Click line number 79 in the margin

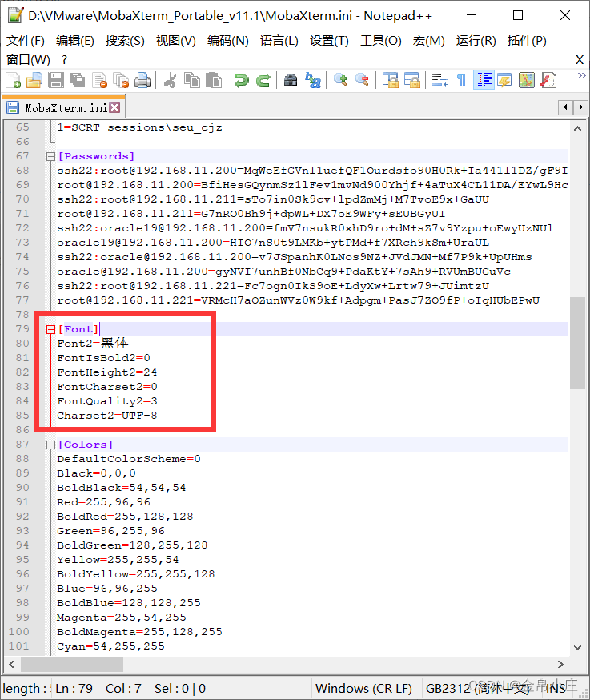tap(22, 329)
